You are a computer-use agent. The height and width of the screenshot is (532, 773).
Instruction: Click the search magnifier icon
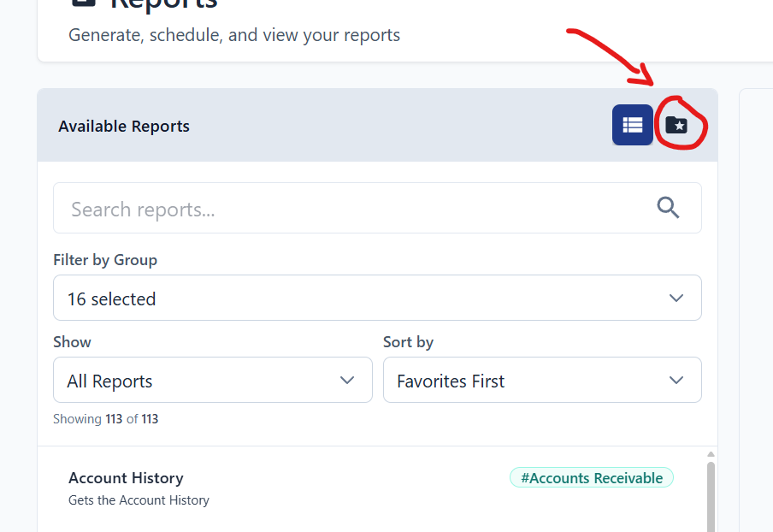[668, 207]
